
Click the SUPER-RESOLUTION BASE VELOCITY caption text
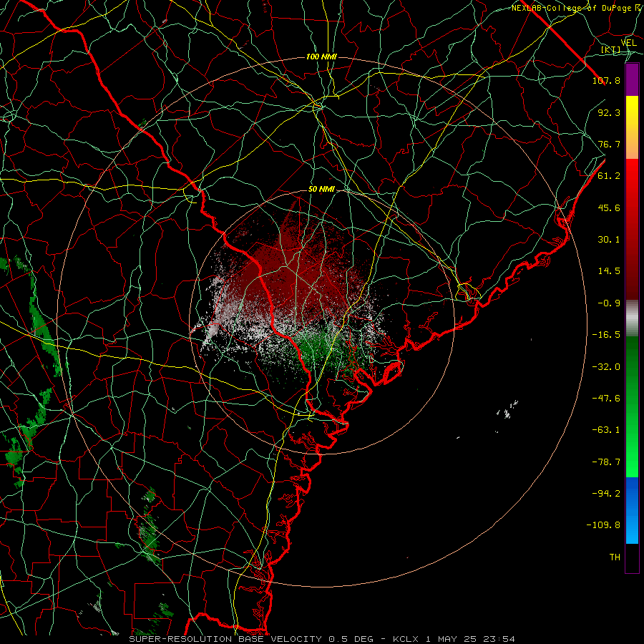tap(225, 639)
